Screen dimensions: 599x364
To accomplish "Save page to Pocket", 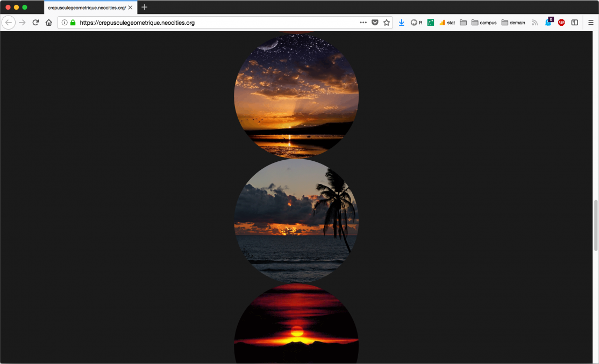I will [x=375, y=23].
